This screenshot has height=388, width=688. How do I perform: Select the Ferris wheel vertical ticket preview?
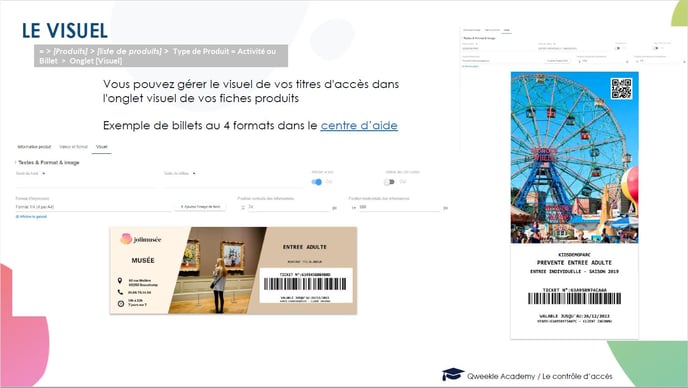click(x=574, y=205)
